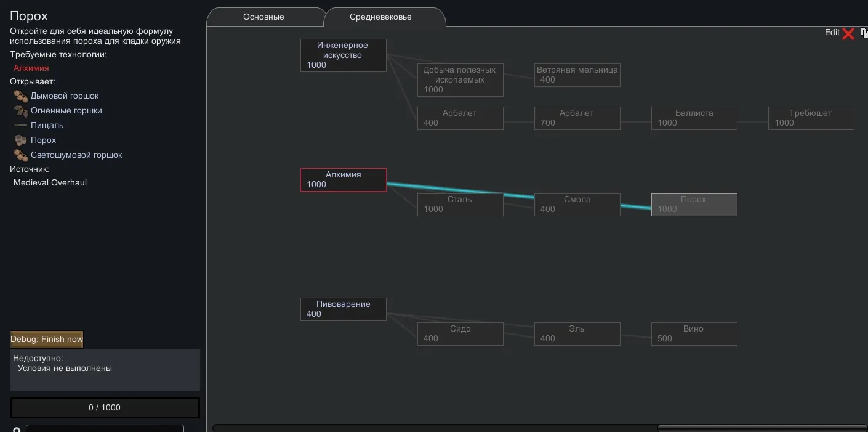Click the Светошумовой горшок item icon

(x=21, y=155)
